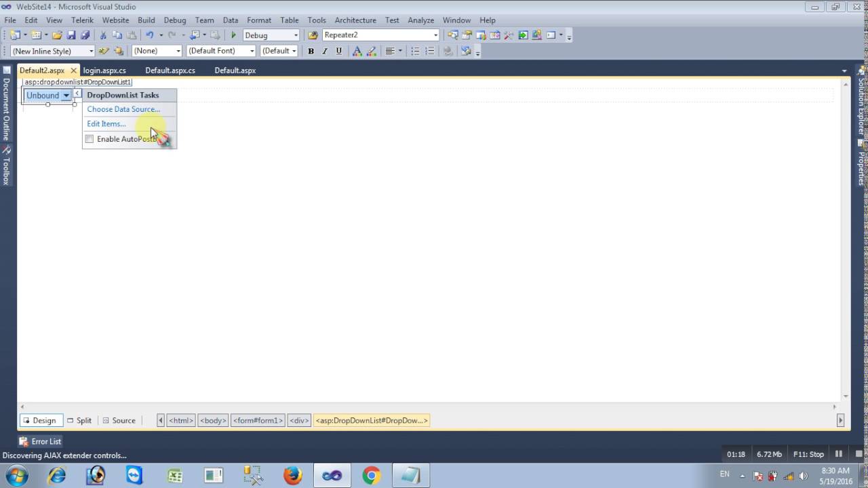The image size is (868, 488).
Task: Click the Save floppy disk icon
Action: (x=71, y=35)
